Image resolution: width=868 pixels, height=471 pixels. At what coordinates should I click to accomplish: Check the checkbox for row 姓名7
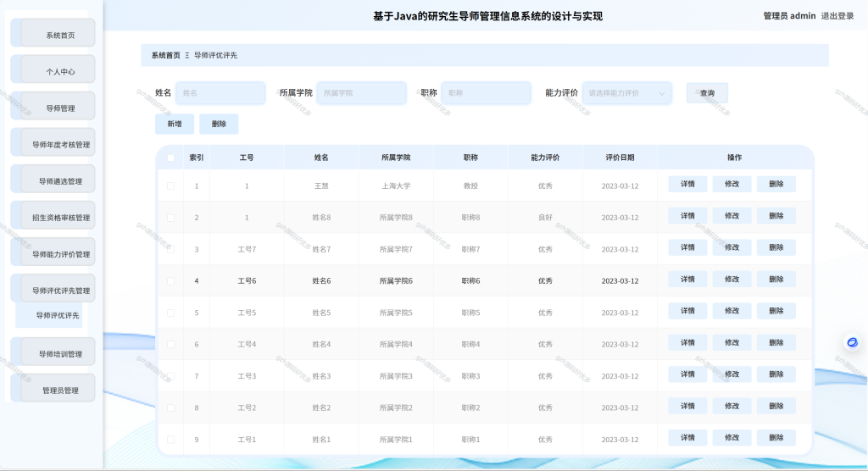pos(170,249)
